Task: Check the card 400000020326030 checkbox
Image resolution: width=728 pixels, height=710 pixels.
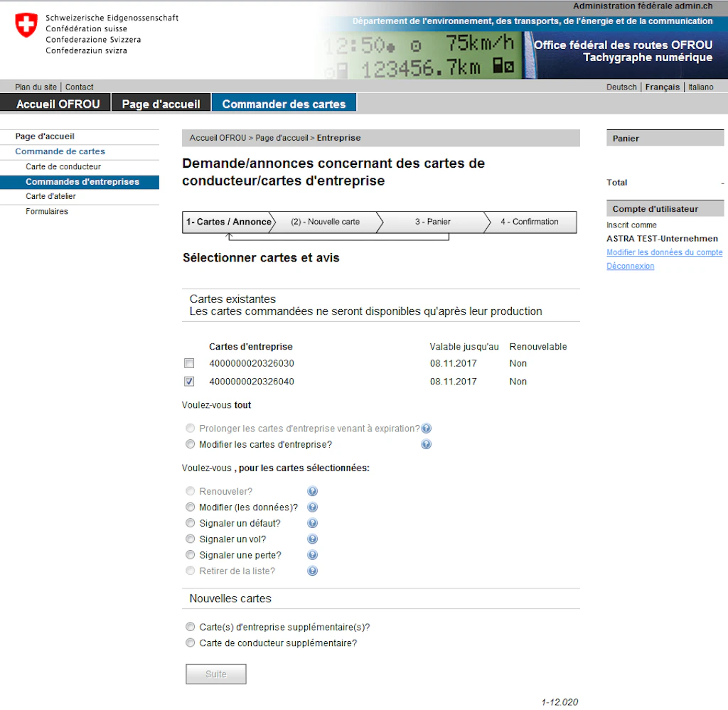Action: [x=189, y=363]
